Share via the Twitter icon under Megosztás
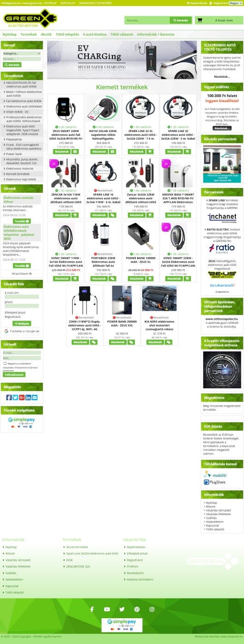The width and height of the screenshot is (244, 644). coord(15,397)
